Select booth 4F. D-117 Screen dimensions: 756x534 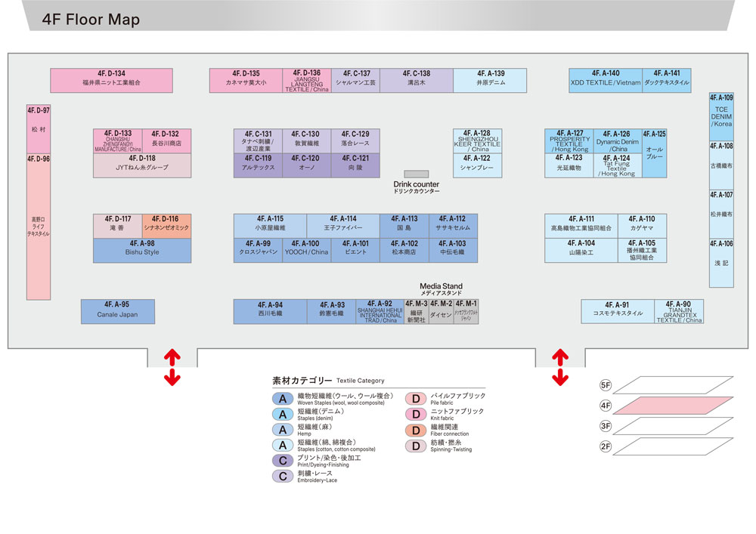(118, 227)
